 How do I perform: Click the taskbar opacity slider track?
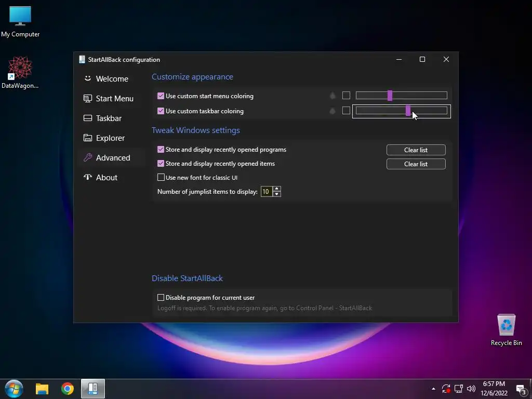[x=402, y=111]
